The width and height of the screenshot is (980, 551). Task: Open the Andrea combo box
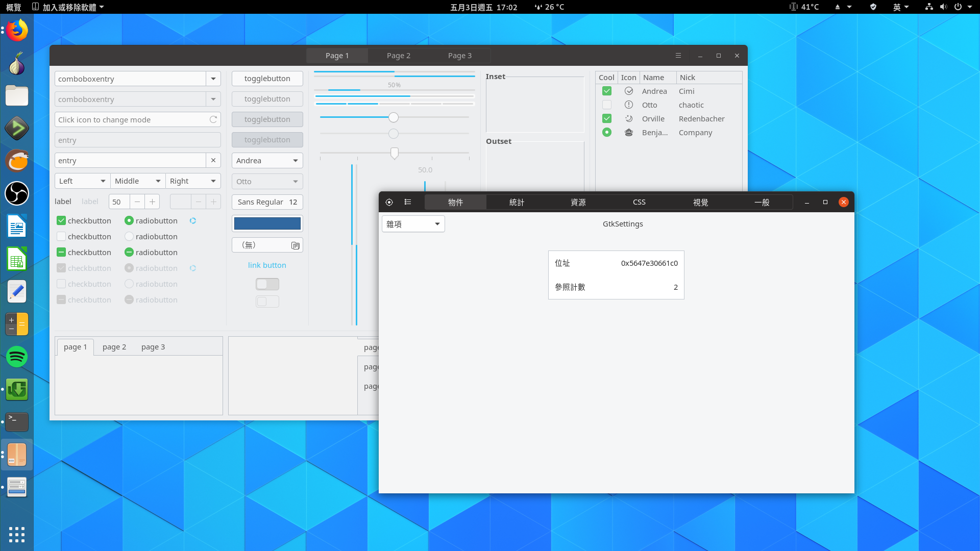(267, 160)
